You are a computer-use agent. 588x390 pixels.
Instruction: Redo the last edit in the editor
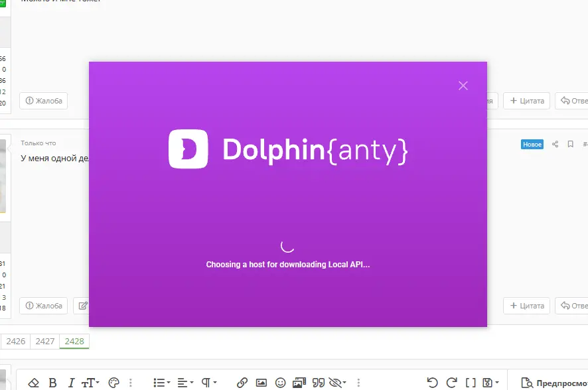point(451,383)
